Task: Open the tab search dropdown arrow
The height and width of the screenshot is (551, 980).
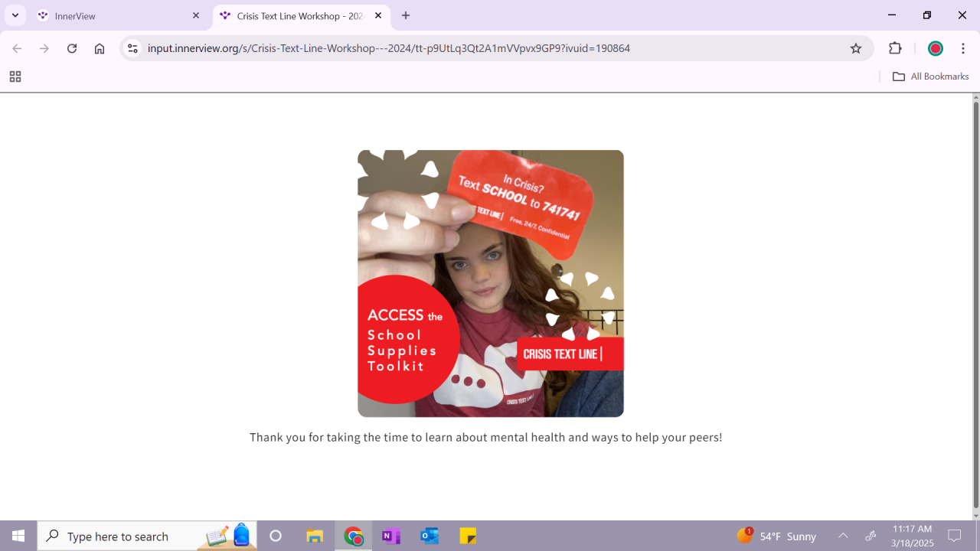Action: [x=15, y=15]
